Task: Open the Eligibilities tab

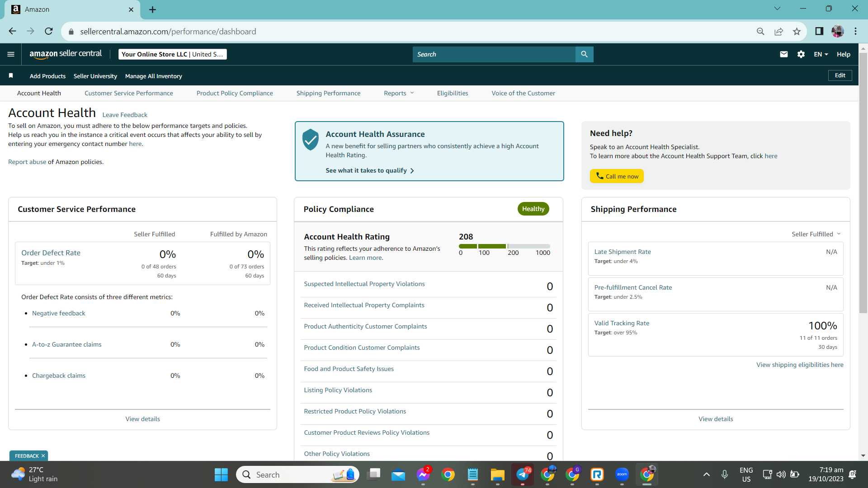Action: [x=453, y=93]
